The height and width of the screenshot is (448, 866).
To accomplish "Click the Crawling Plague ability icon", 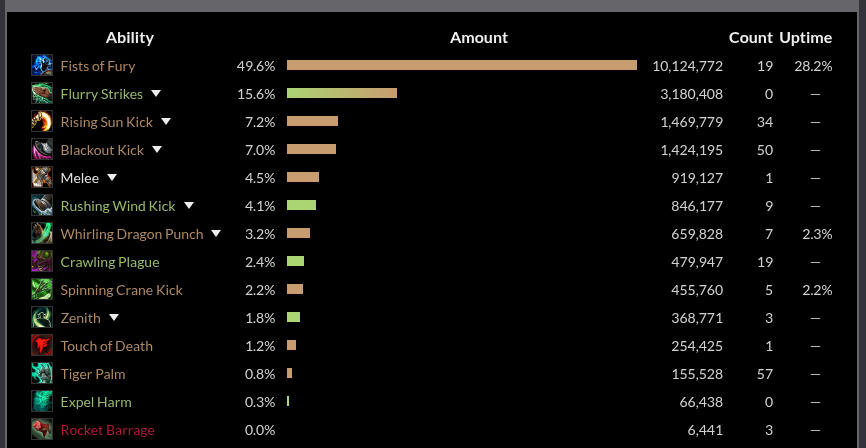I will tap(42, 262).
